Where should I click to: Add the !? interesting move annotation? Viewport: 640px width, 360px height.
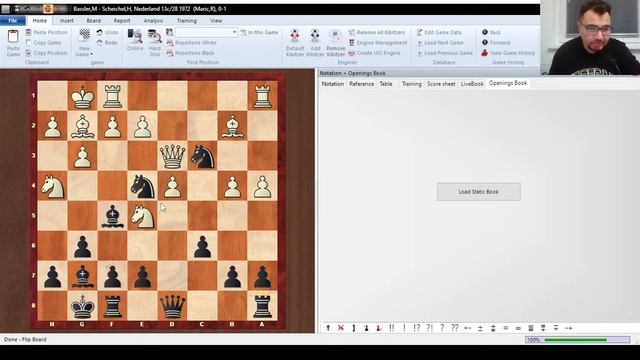pyautogui.click(x=417, y=328)
